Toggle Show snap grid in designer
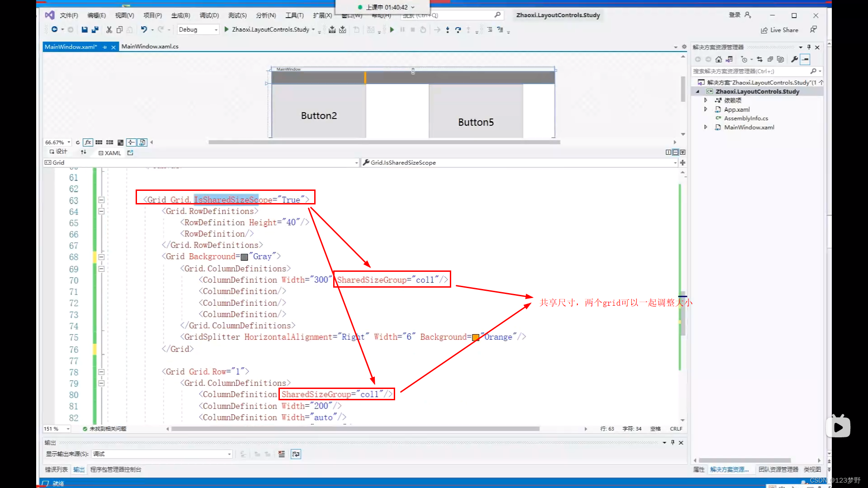 click(99, 142)
